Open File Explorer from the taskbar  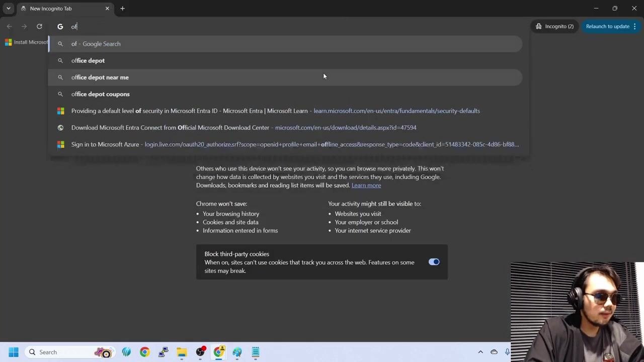(182, 352)
